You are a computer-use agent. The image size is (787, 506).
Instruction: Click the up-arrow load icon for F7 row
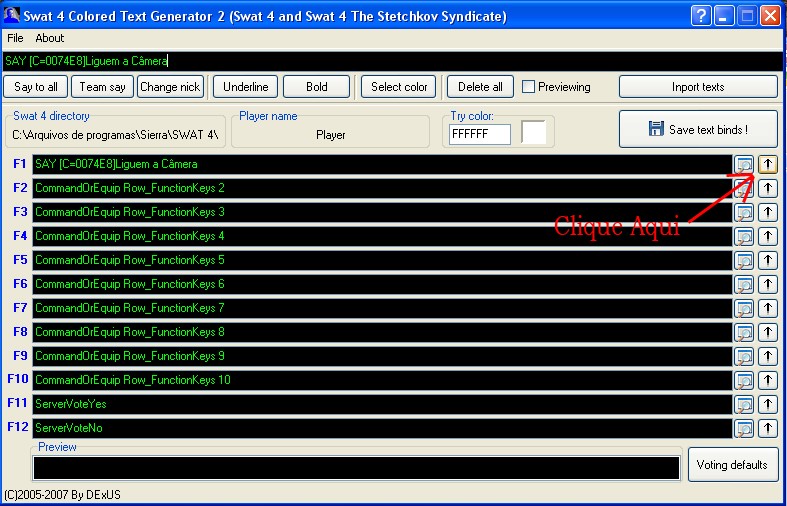tap(767, 308)
